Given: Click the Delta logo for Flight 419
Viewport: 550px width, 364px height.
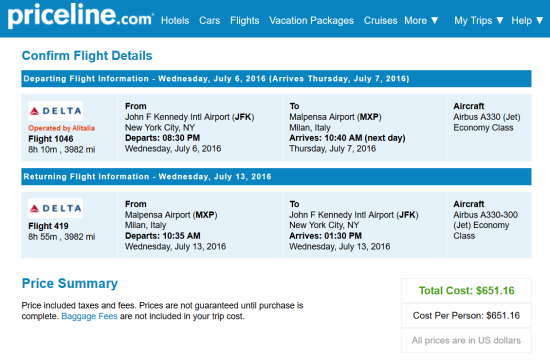Looking at the screenshot, I should 55,208.
